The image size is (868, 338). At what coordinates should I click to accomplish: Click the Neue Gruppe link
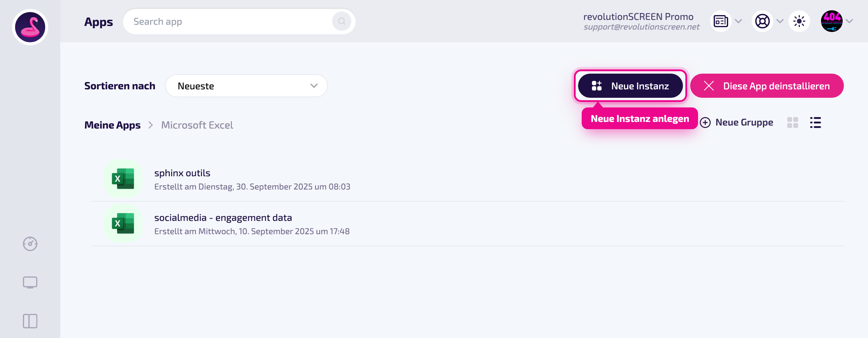(x=736, y=123)
